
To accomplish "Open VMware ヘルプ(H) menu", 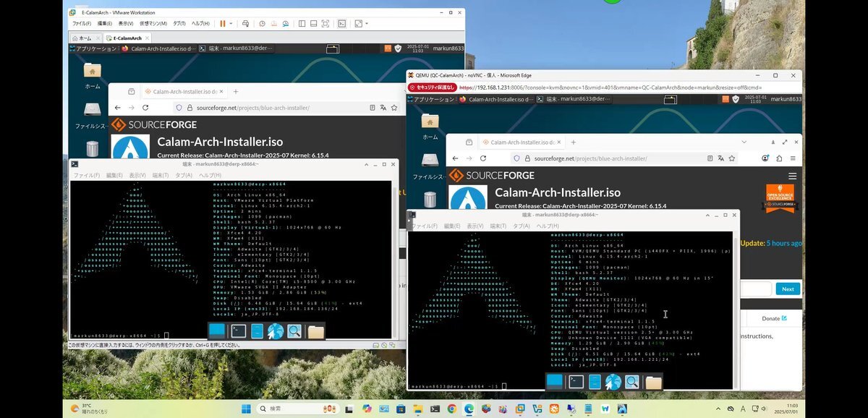I will coord(200,24).
